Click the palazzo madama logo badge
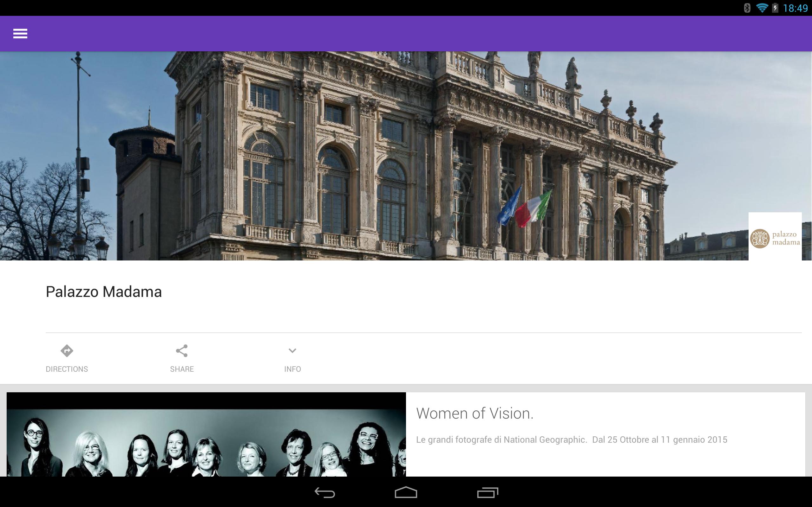Image resolution: width=812 pixels, height=507 pixels. [x=775, y=237]
